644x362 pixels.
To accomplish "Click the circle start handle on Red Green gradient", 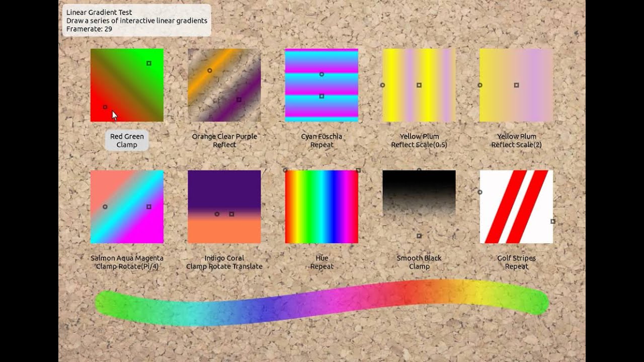I will tap(105, 107).
